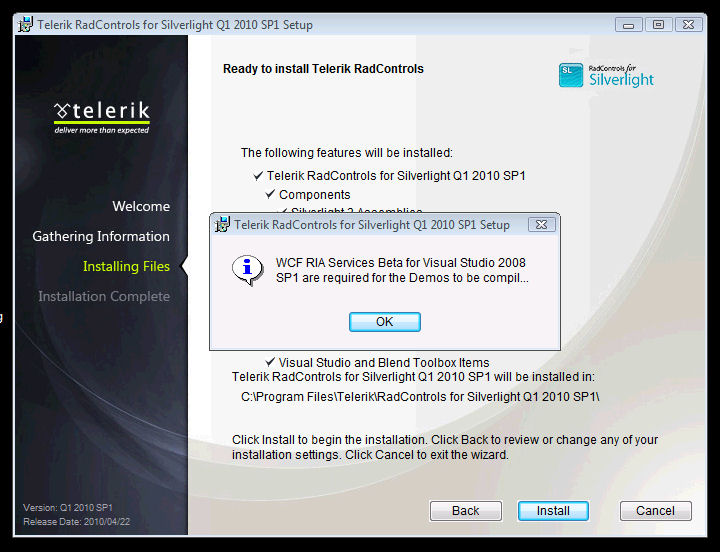Click the blue information bubble icon

(x=247, y=270)
